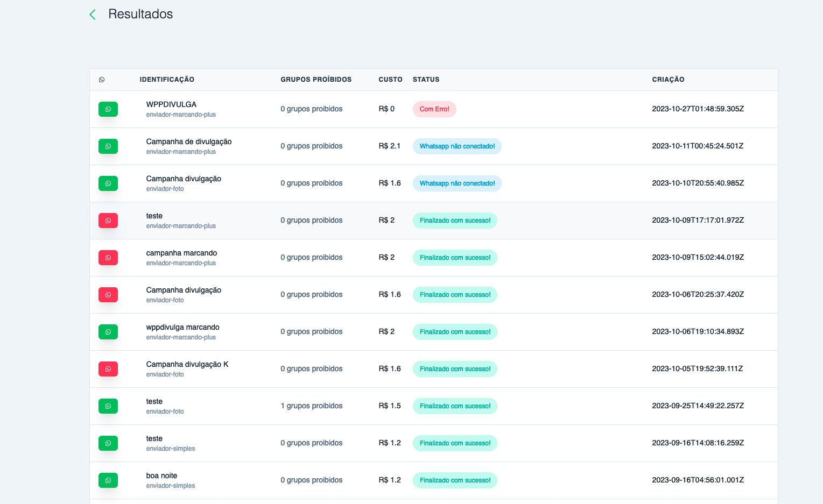Click the CUSTO column header
Image resolution: width=823 pixels, height=504 pixels.
click(390, 80)
